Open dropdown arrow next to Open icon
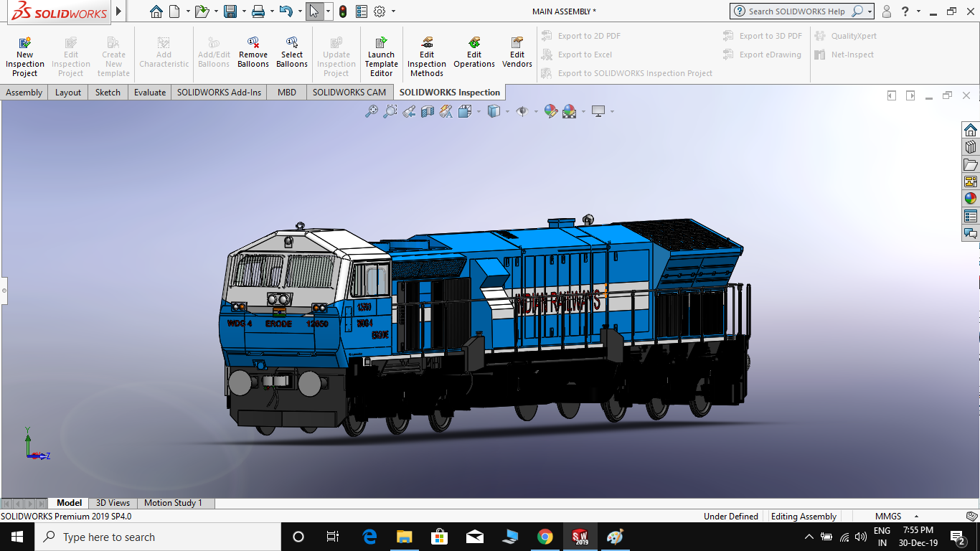 (216, 11)
